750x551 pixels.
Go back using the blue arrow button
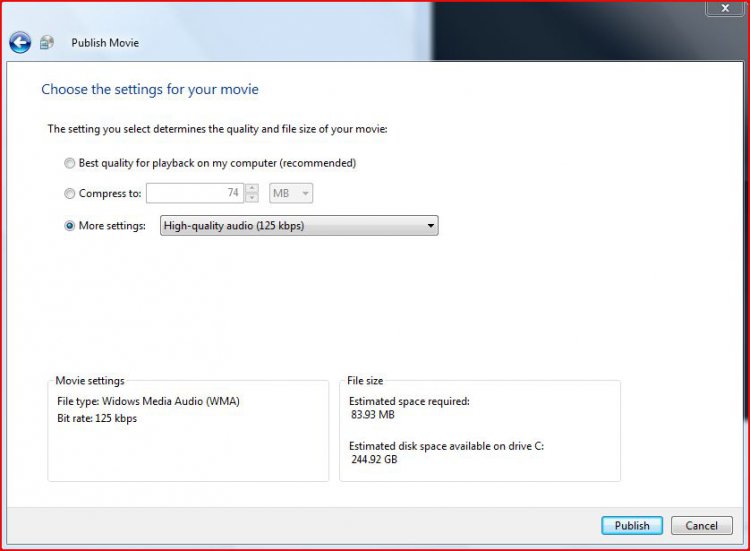(x=20, y=43)
